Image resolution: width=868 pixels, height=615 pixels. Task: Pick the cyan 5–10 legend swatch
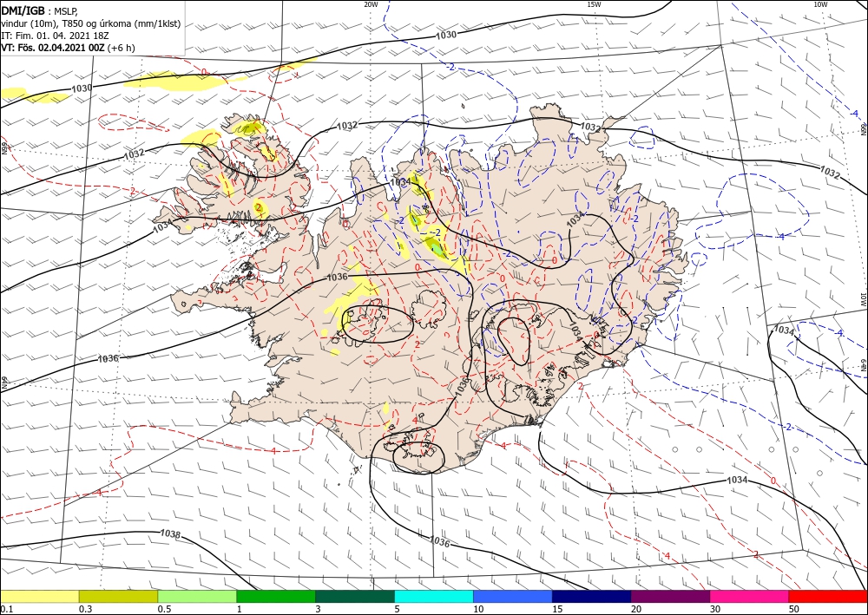pyautogui.click(x=434, y=596)
